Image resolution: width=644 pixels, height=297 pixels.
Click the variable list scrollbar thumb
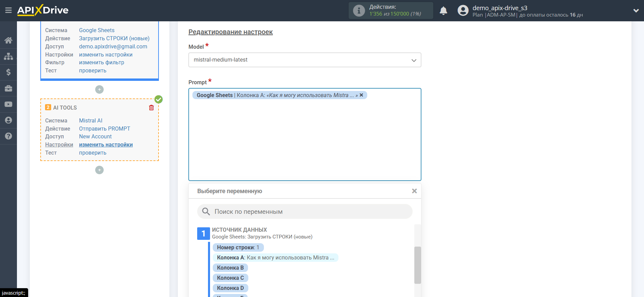click(417, 265)
